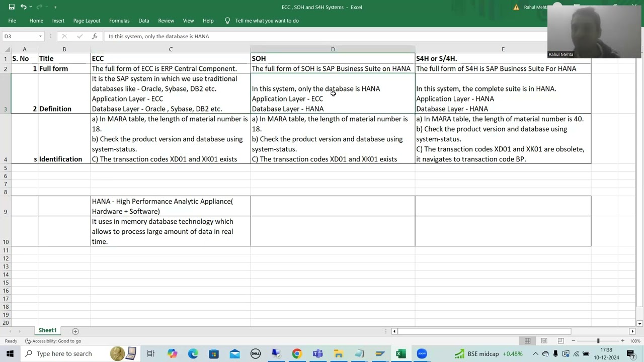Open the Mail app on taskbar
This screenshot has width=644, height=362.
pos(235,353)
